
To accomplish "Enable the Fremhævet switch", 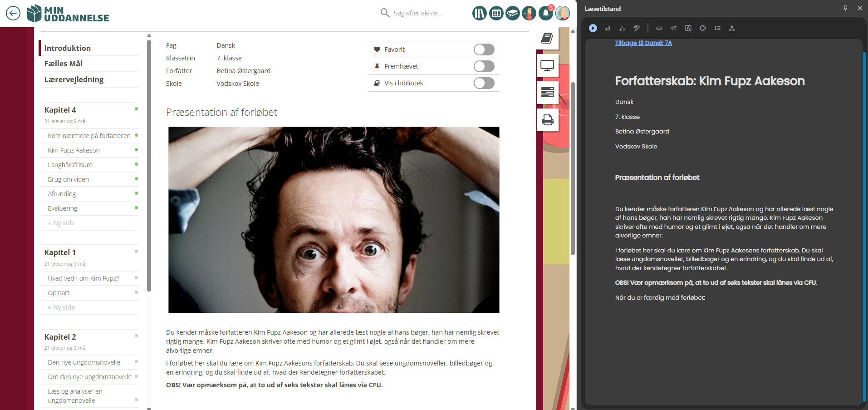I will point(484,66).
